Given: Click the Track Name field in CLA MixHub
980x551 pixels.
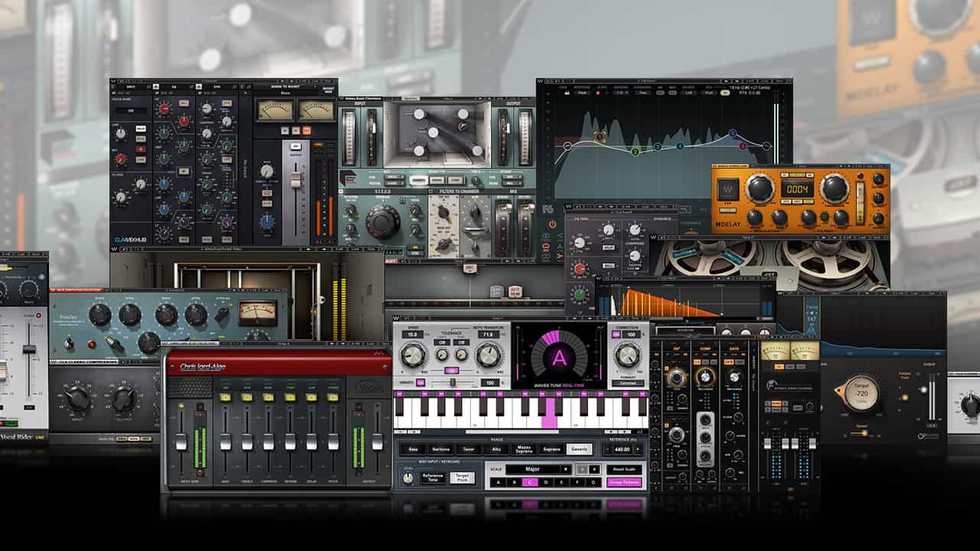Looking at the screenshot, I should coord(131,111).
